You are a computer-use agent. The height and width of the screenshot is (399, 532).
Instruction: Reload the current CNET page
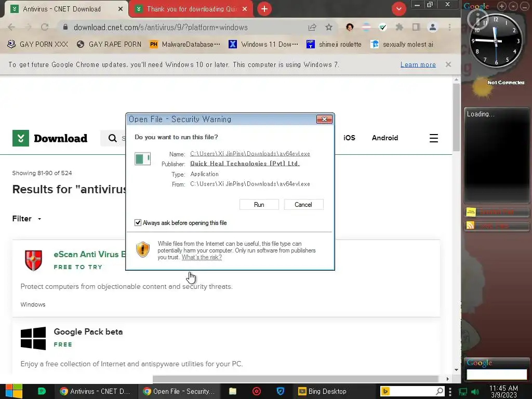(45, 27)
